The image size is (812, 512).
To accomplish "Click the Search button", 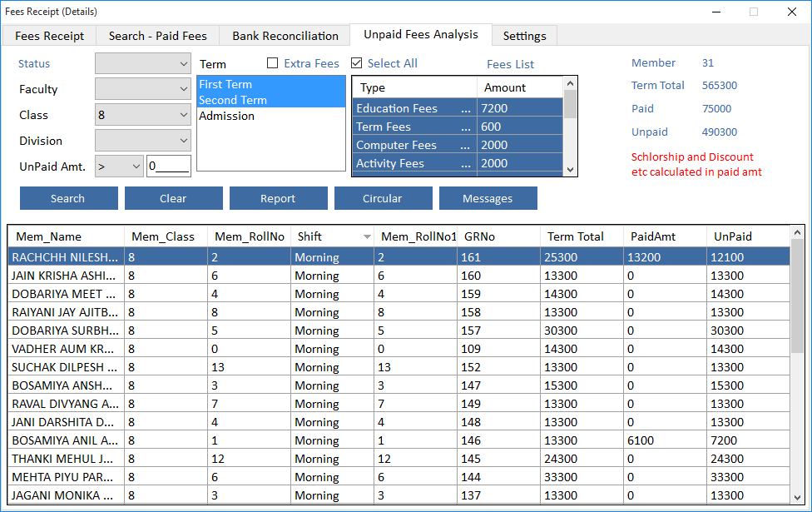I will point(69,198).
